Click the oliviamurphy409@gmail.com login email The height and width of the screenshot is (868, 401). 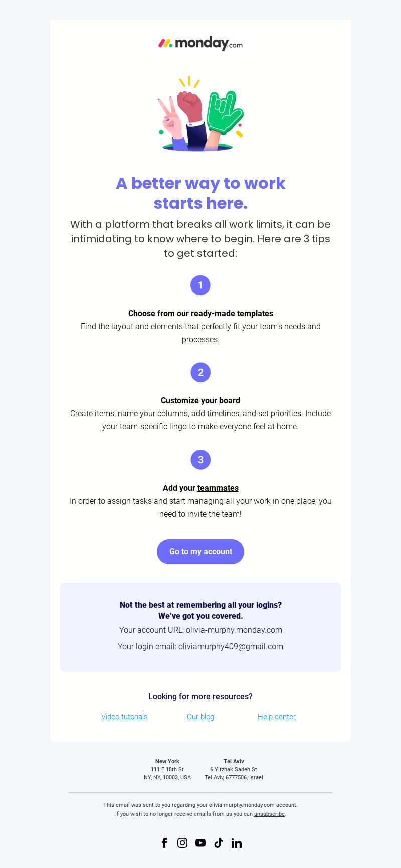point(231,646)
